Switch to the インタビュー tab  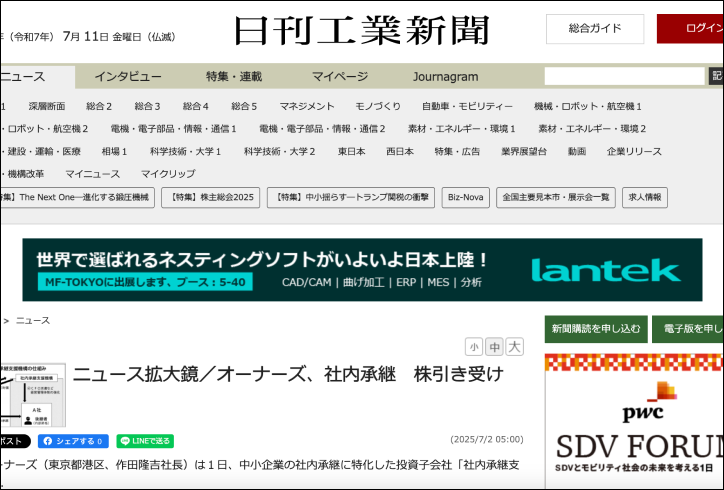point(128,77)
